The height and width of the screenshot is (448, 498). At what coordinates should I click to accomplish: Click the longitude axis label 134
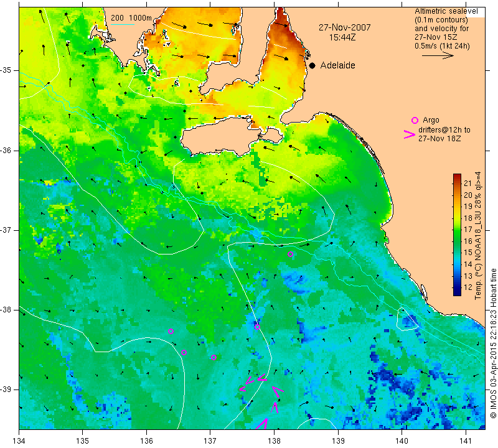(x=19, y=441)
